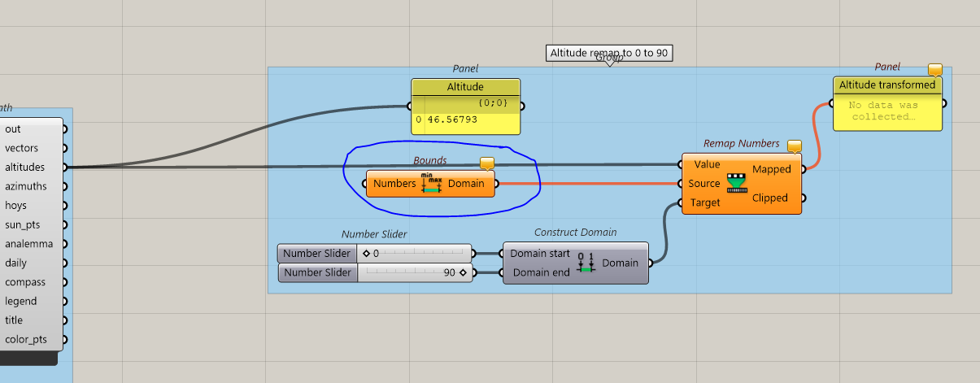Open the balloon above the Altitude transformed panel
This screenshot has width=980, height=383.
click(935, 70)
